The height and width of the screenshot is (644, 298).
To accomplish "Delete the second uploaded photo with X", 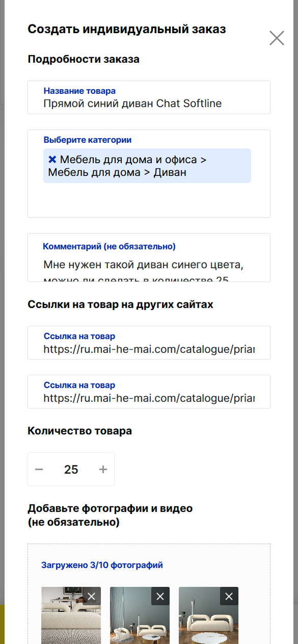I will click(159, 596).
